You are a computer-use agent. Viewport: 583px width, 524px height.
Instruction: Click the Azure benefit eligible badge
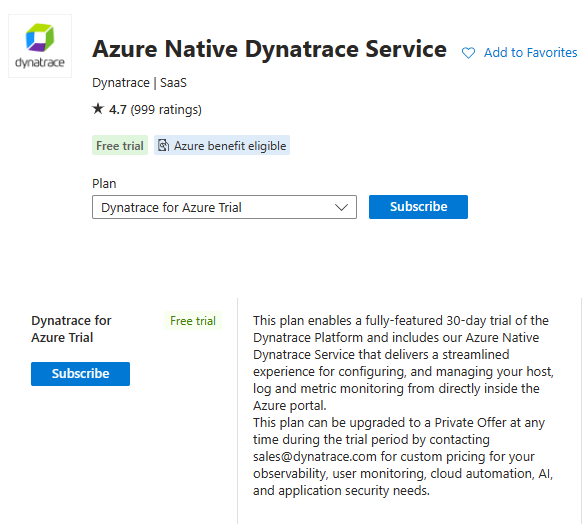coord(222,145)
